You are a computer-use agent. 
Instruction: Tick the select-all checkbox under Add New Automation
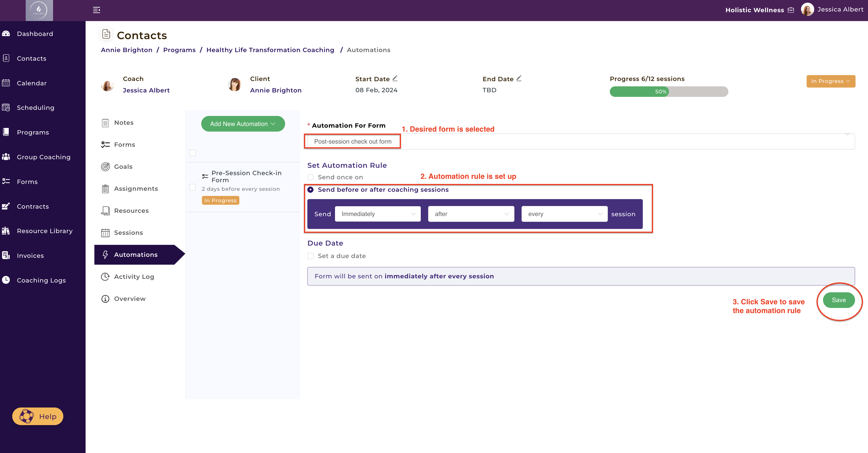pyautogui.click(x=192, y=153)
